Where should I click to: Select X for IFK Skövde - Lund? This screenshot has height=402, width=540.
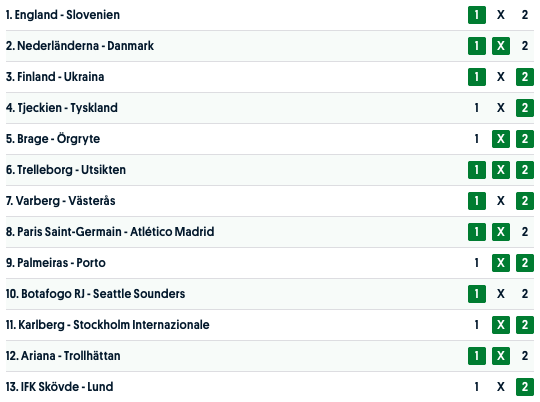[x=501, y=387]
